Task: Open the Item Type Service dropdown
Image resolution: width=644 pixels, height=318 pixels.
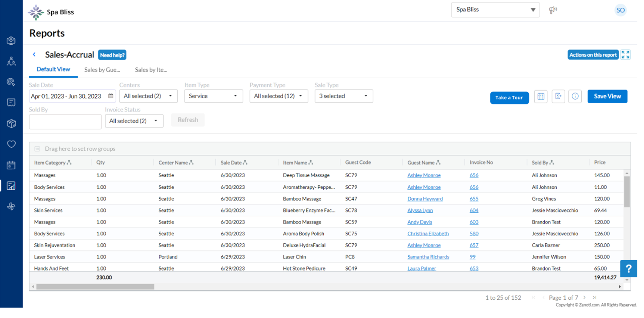Action: click(213, 96)
